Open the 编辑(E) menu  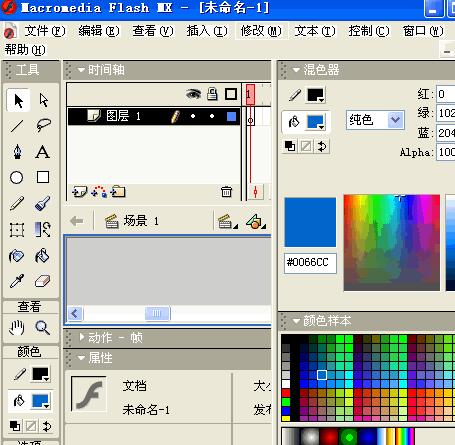[99, 31]
